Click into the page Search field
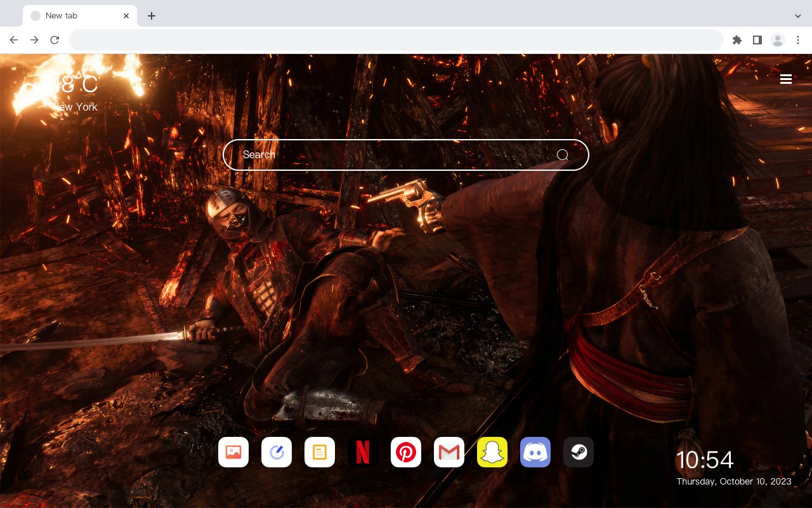 click(406, 155)
